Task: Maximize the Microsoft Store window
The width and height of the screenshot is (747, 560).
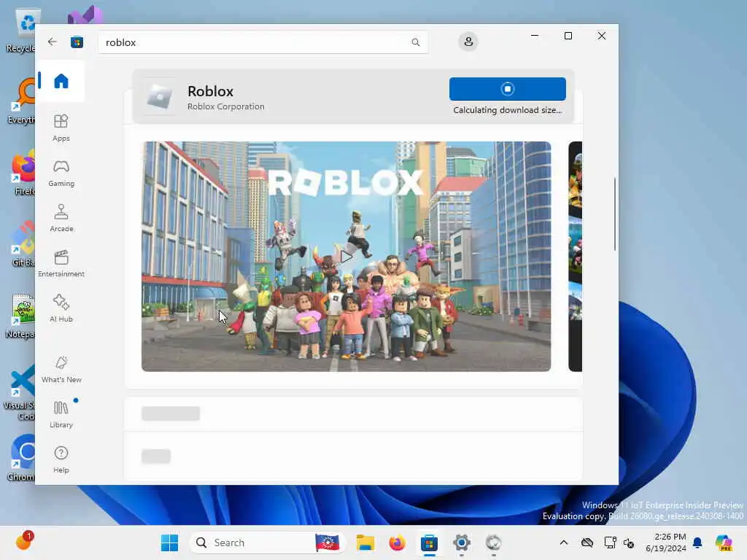Action: point(568,36)
